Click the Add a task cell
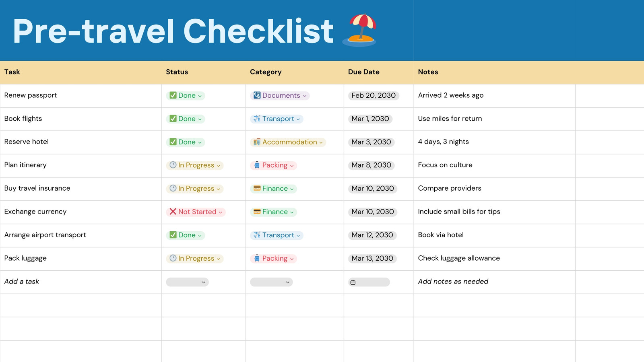This screenshot has height=362, width=644. [x=81, y=282]
